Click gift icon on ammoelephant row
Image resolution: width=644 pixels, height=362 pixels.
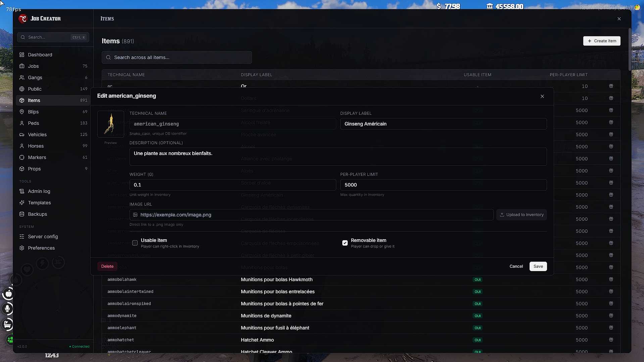point(611,328)
